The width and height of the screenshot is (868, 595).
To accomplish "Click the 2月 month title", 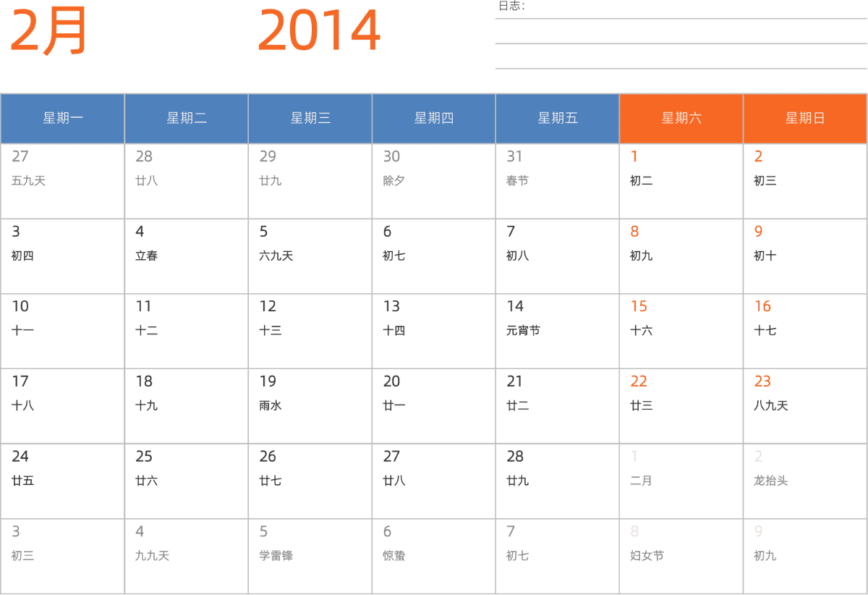I will pos(48,30).
